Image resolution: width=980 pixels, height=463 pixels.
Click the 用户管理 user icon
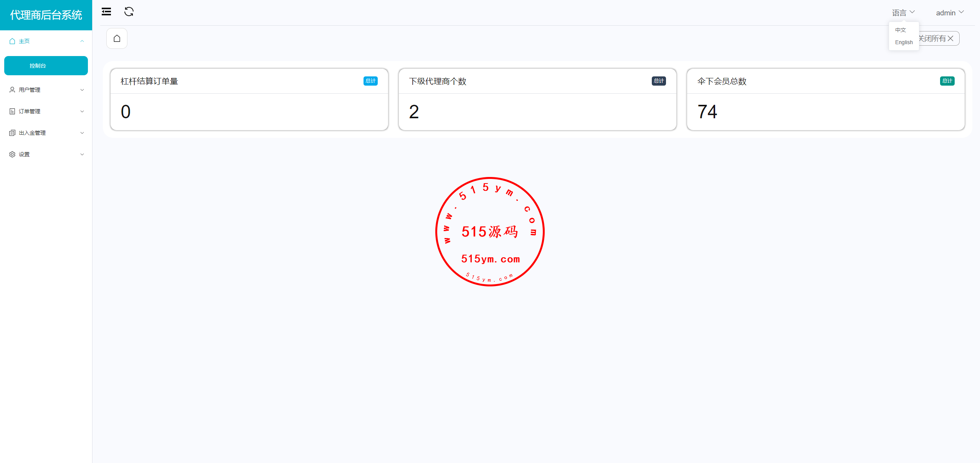(12, 90)
